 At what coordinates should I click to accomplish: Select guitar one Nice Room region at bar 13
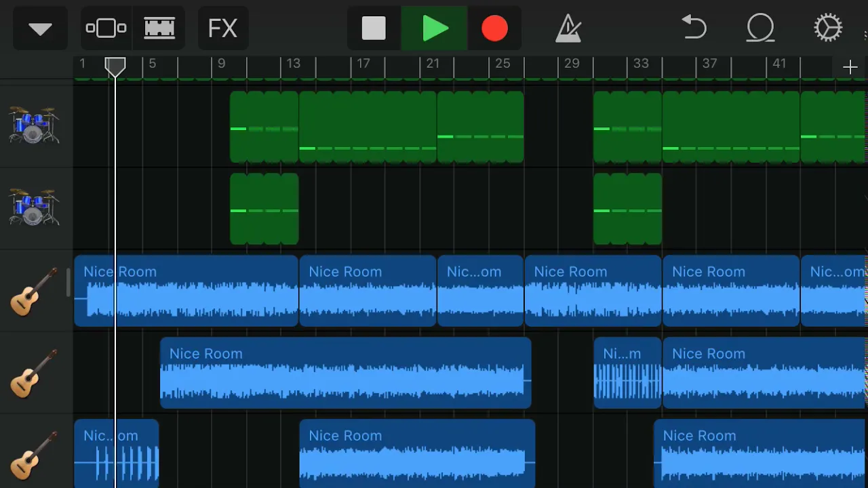pyautogui.click(x=368, y=291)
